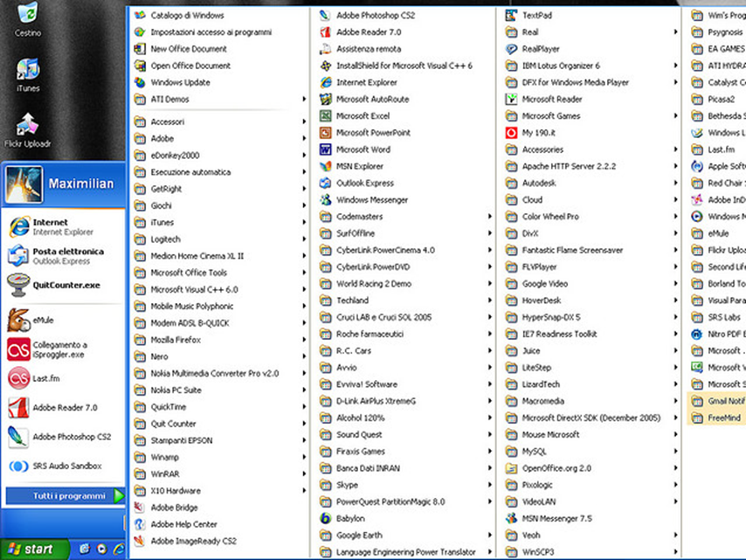Click the TextPad icon

tap(511, 15)
